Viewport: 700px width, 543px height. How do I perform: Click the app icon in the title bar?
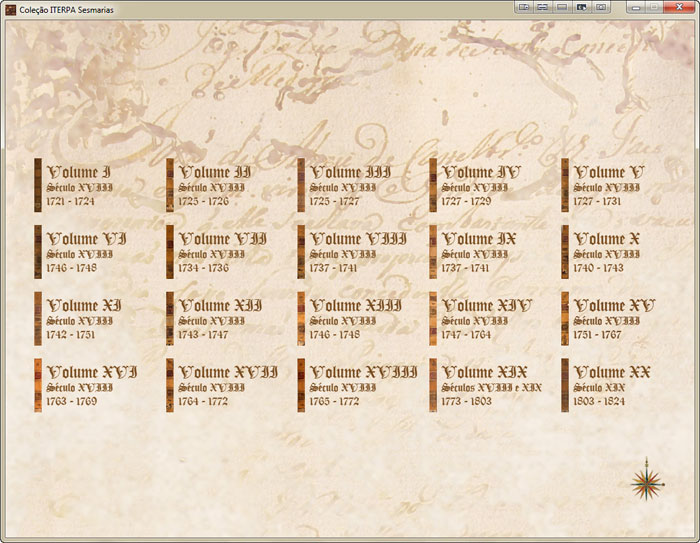pos(10,8)
